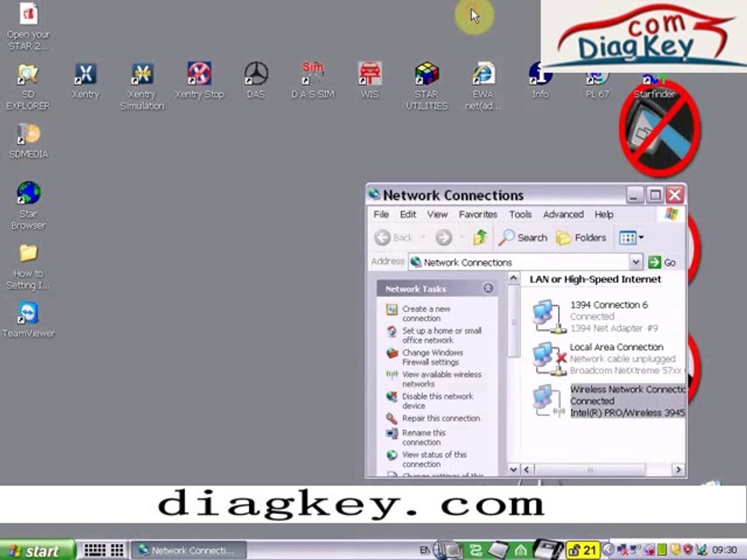Click the 09:30 clock
Image resolution: width=747 pixels, height=560 pixels.
pyautogui.click(x=724, y=551)
